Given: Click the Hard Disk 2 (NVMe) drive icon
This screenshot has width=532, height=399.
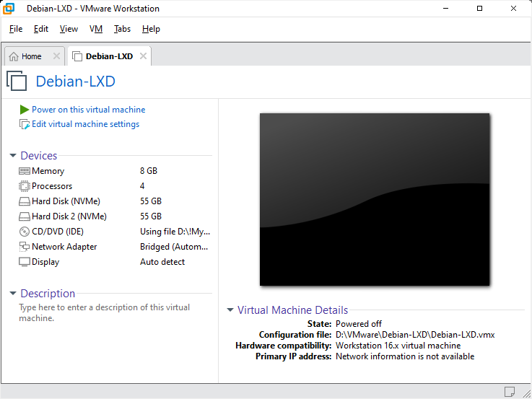Looking at the screenshot, I should (x=25, y=216).
